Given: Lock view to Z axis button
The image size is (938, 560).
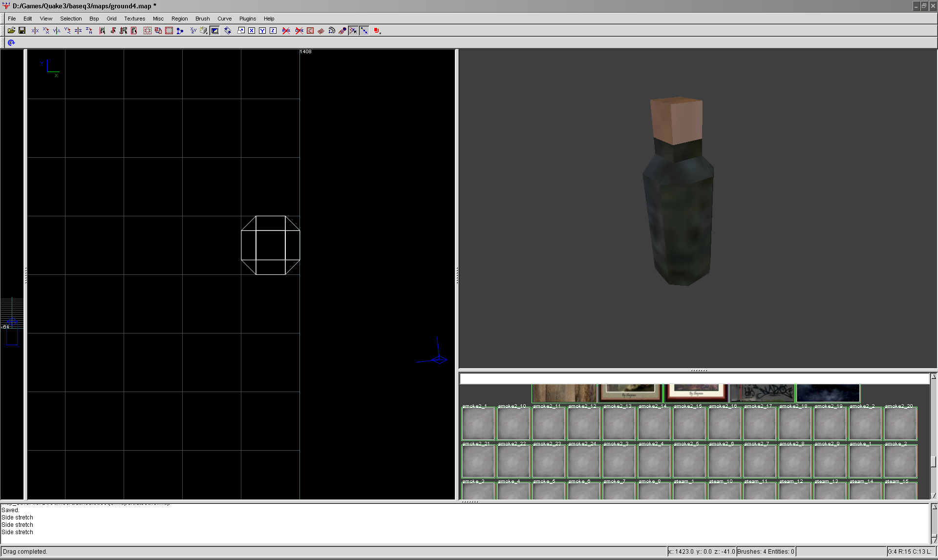Looking at the screenshot, I should (x=273, y=30).
